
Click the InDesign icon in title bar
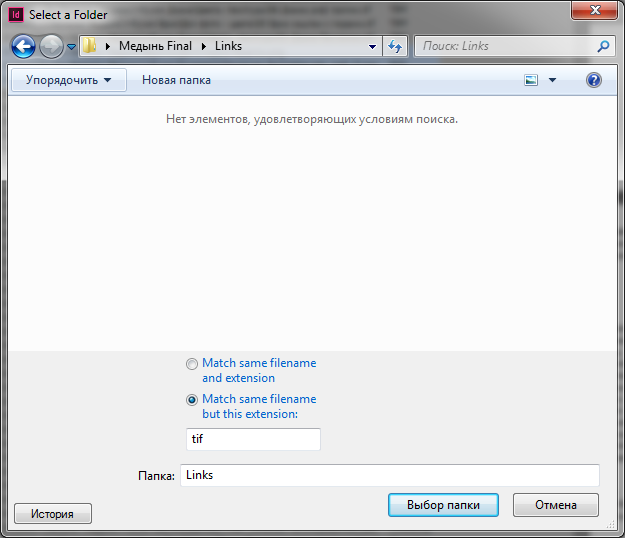(x=16, y=15)
